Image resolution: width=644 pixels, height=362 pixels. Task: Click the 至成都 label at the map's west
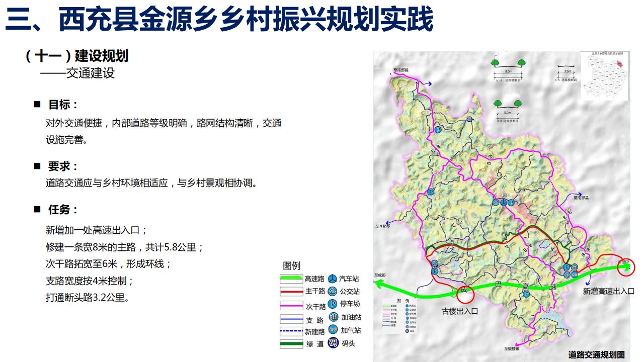(380, 276)
